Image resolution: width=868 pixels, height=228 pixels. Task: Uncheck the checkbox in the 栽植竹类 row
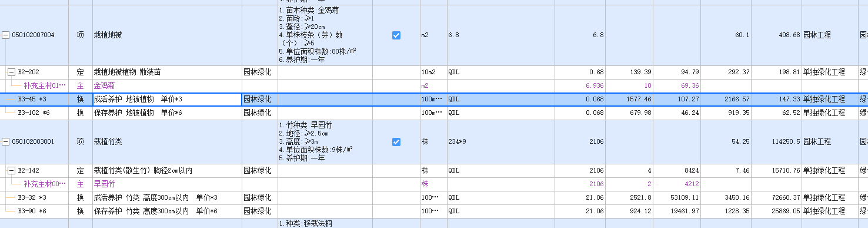(396, 142)
